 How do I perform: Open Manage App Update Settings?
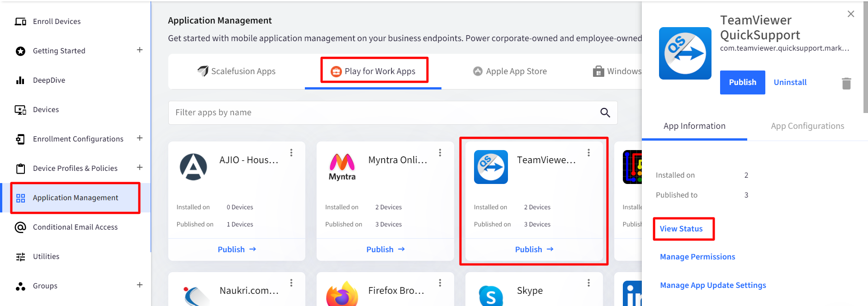click(x=713, y=285)
